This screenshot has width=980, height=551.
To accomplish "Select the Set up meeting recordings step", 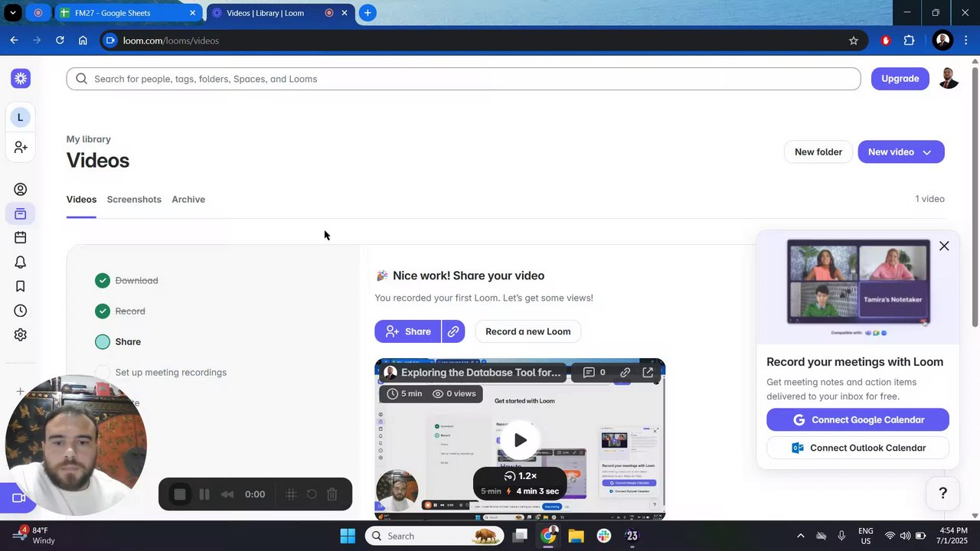I will pos(171,373).
